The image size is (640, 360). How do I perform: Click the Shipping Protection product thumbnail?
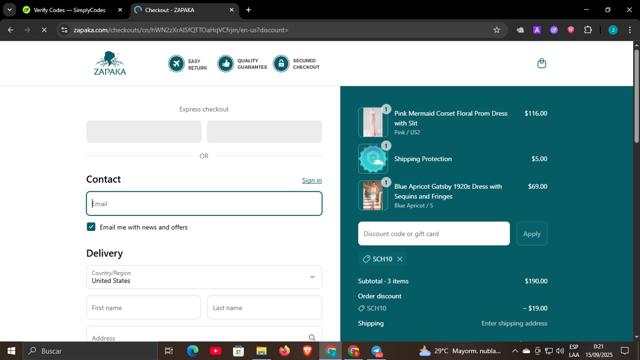(x=373, y=159)
